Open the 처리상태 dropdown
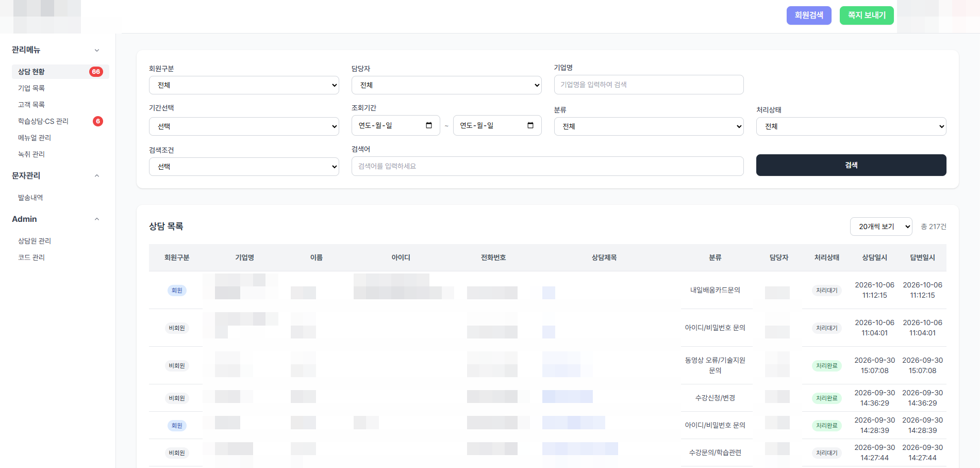 (851, 126)
